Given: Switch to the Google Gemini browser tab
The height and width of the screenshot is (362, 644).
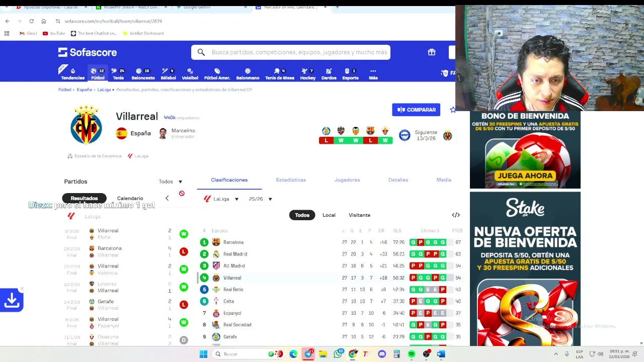Looking at the screenshot, I should 210,8.
